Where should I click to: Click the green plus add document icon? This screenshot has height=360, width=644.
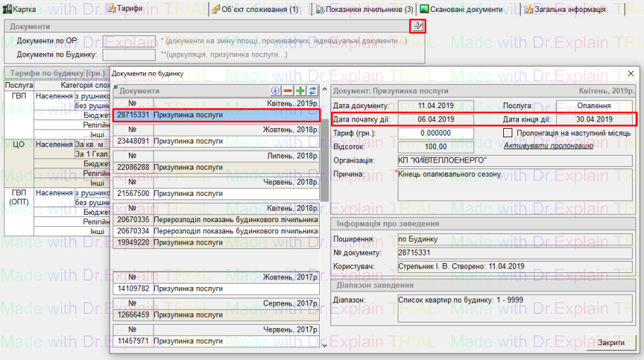coord(300,91)
